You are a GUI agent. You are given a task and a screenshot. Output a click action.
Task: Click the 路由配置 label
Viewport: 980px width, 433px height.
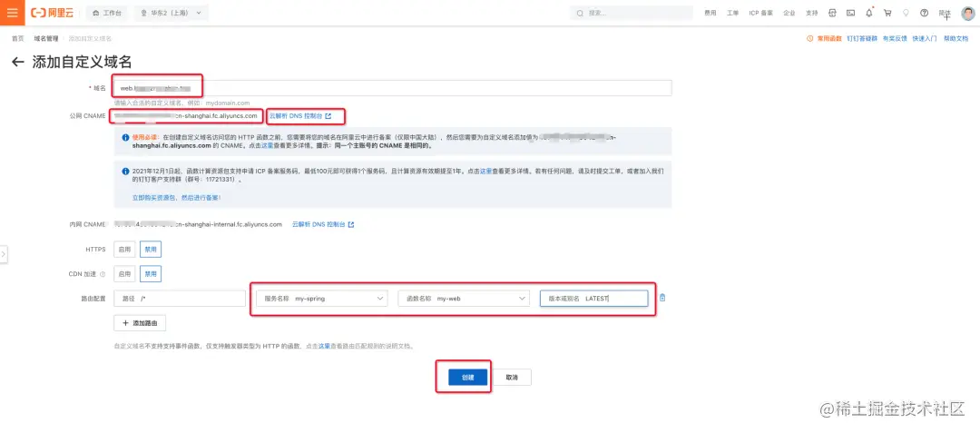[93, 299]
